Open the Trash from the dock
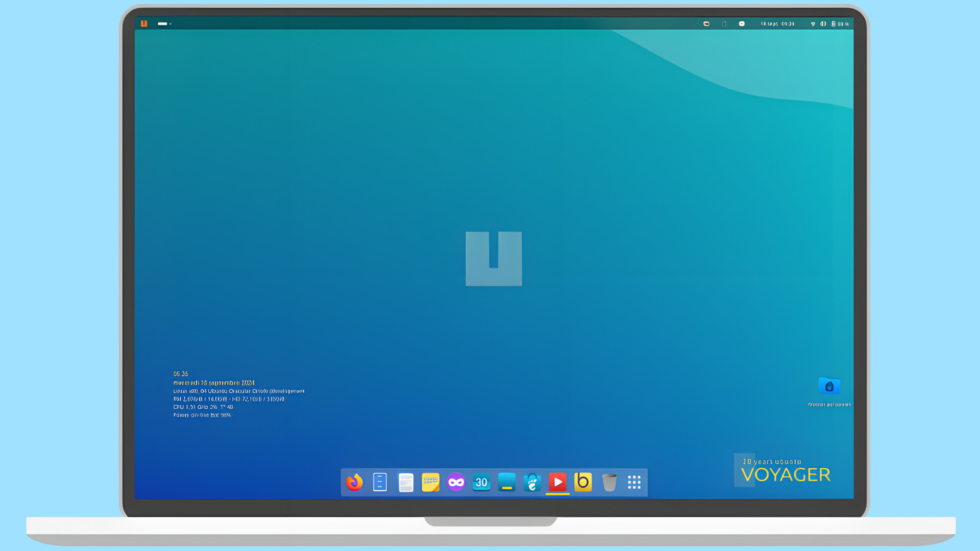The height and width of the screenshot is (551, 980). pos(609,482)
